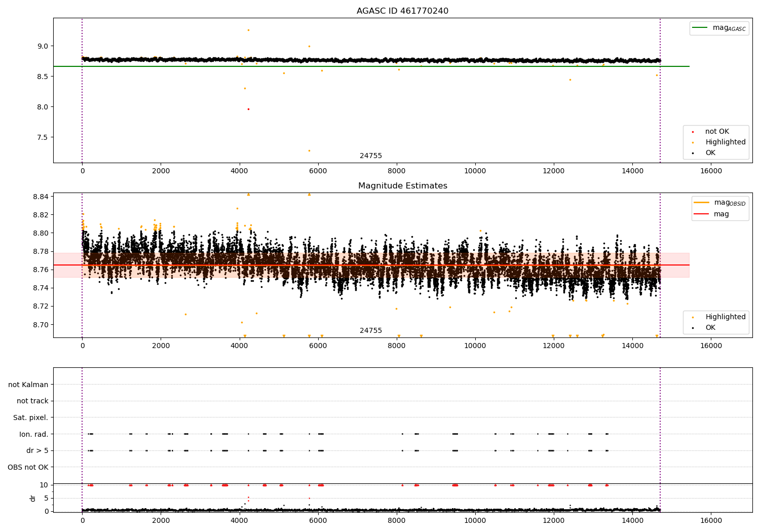Screen dimensions: 760x532
Task: Click 'Highlighted' legend entry in top plot
Action: pos(718,142)
